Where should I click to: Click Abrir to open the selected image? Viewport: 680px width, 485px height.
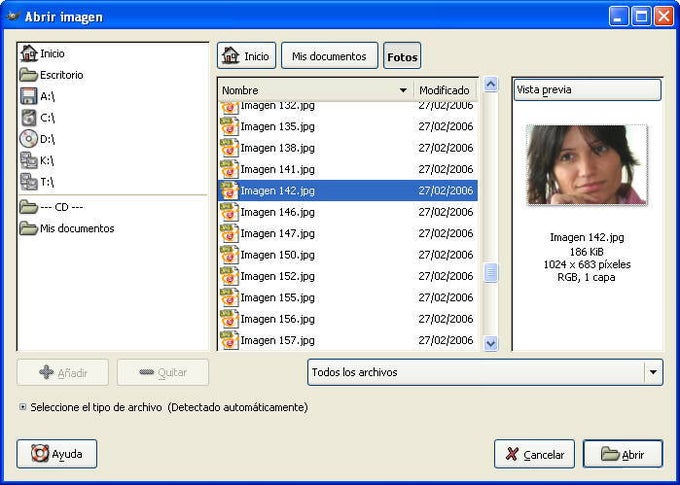click(x=623, y=454)
